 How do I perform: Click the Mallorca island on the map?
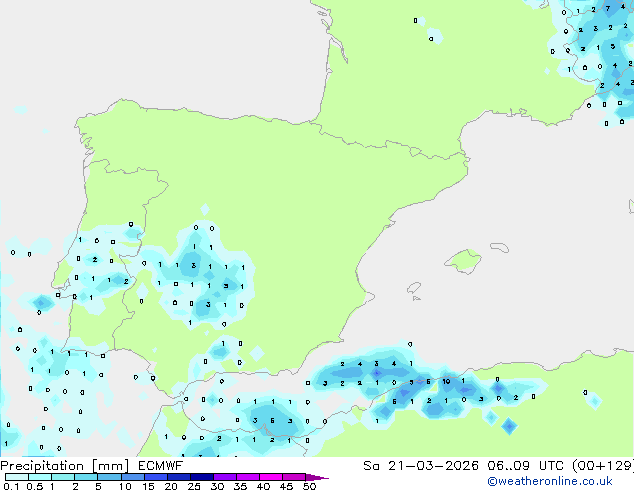pos(463,261)
